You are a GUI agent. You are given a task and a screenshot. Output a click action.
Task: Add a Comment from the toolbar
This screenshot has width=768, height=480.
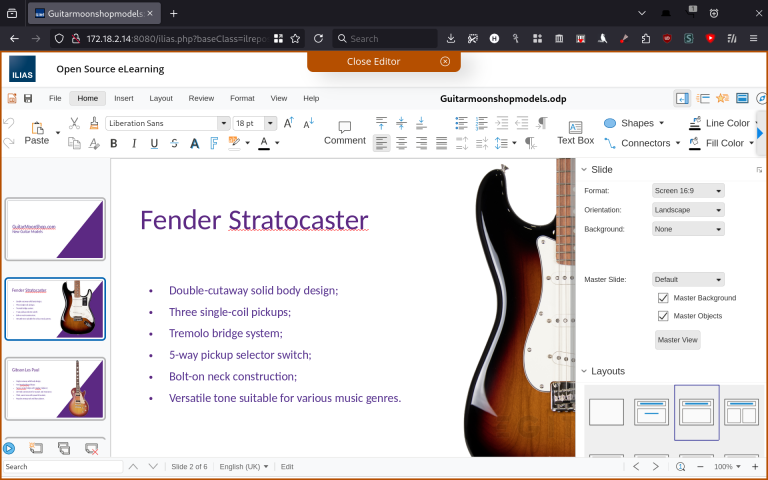pos(344,132)
